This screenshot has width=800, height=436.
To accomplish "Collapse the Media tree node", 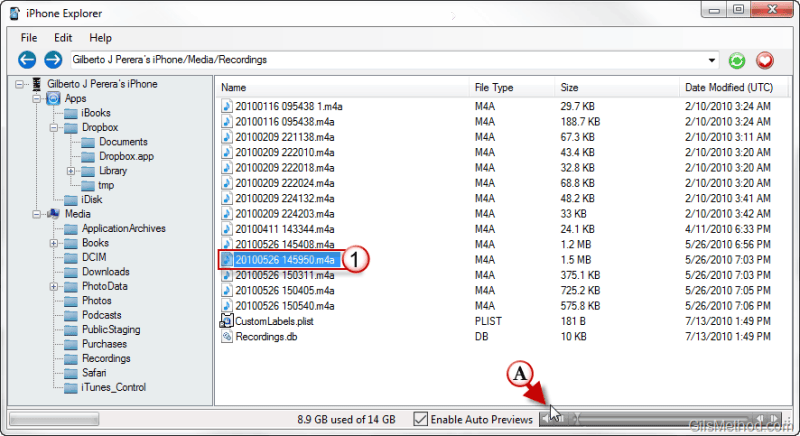I will coord(36,214).
